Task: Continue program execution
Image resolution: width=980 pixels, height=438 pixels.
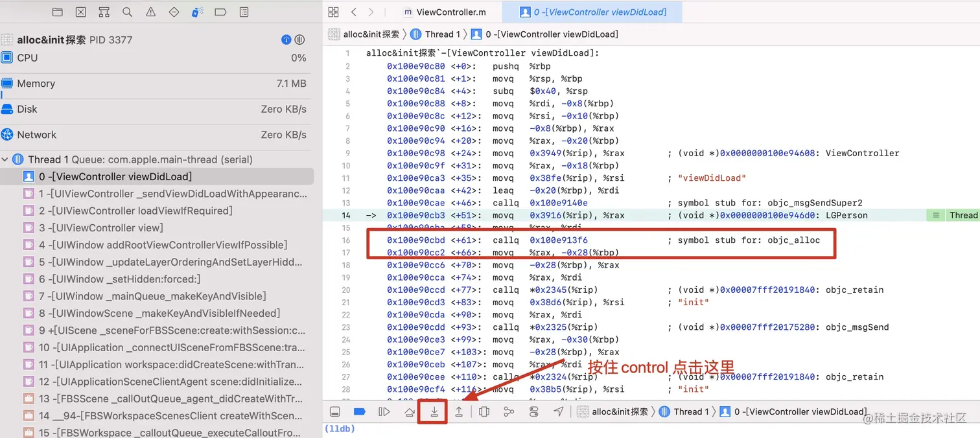Action: pyautogui.click(x=384, y=411)
